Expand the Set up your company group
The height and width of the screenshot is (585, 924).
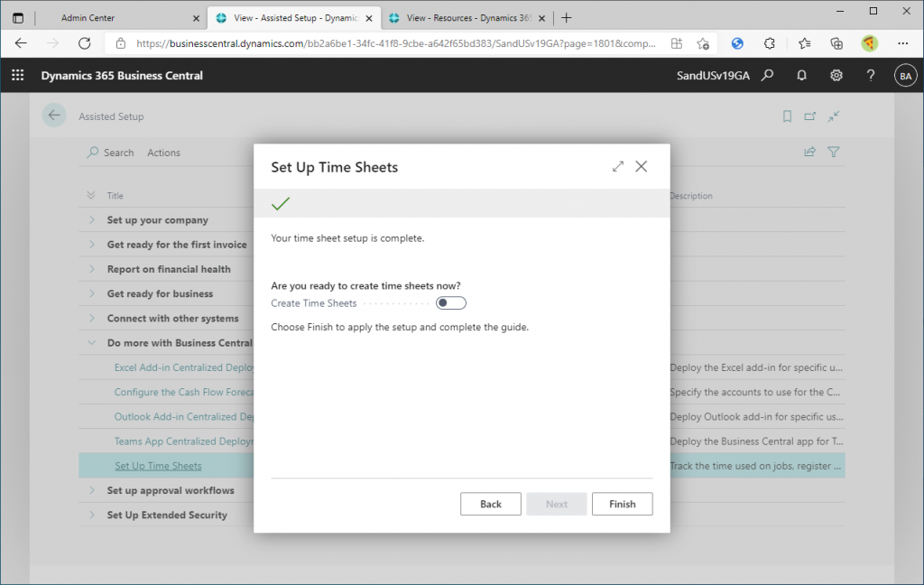[91, 219]
